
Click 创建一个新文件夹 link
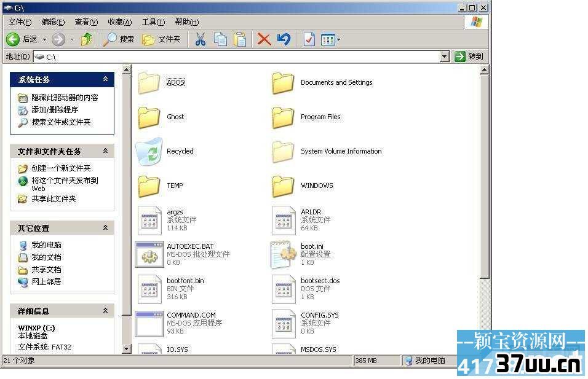(61, 168)
